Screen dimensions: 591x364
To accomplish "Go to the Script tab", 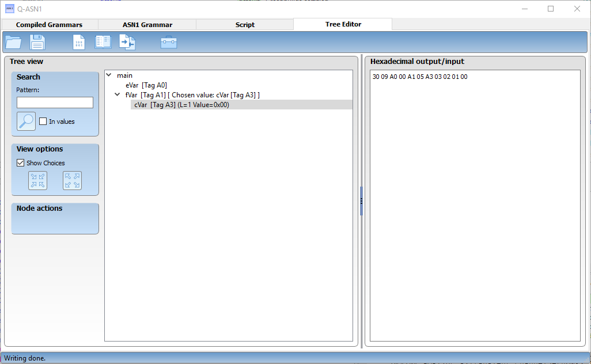I will click(245, 25).
